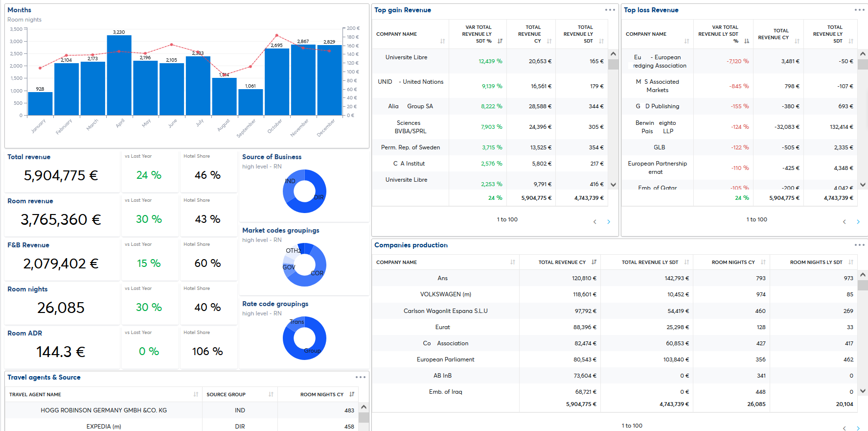Sort Companies production by Total Revenue LY SDT
Screen dimensions: 868x431
(x=686, y=262)
